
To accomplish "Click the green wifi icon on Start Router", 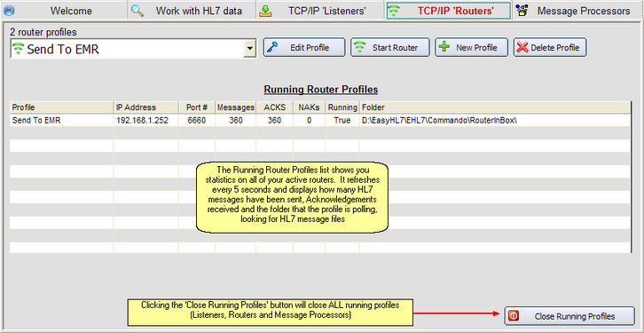I will (x=360, y=47).
